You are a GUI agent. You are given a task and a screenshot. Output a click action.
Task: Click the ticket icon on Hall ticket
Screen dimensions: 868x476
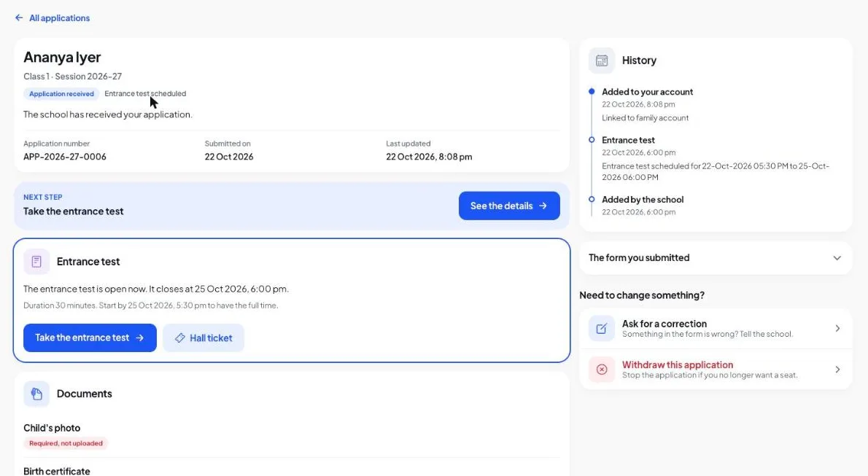(x=180, y=338)
